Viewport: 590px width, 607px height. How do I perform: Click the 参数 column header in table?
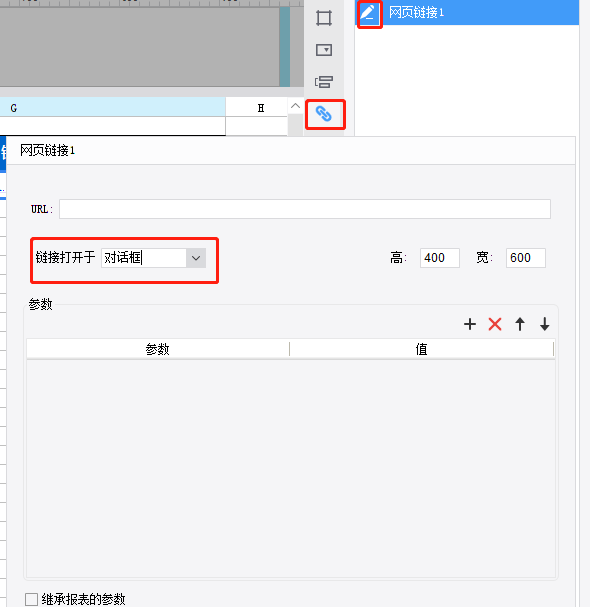158,349
